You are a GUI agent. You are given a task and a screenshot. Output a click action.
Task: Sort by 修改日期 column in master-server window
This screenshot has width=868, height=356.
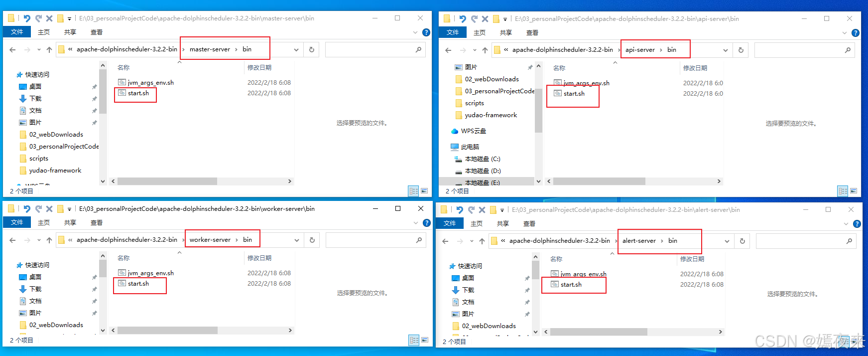(x=259, y=67)
